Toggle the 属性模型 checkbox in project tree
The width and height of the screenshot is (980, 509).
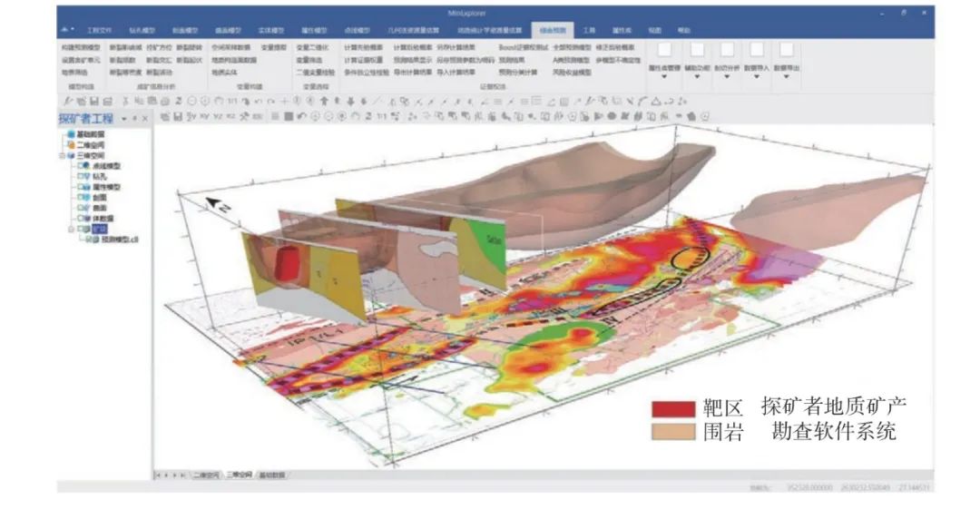pos(82,187)
